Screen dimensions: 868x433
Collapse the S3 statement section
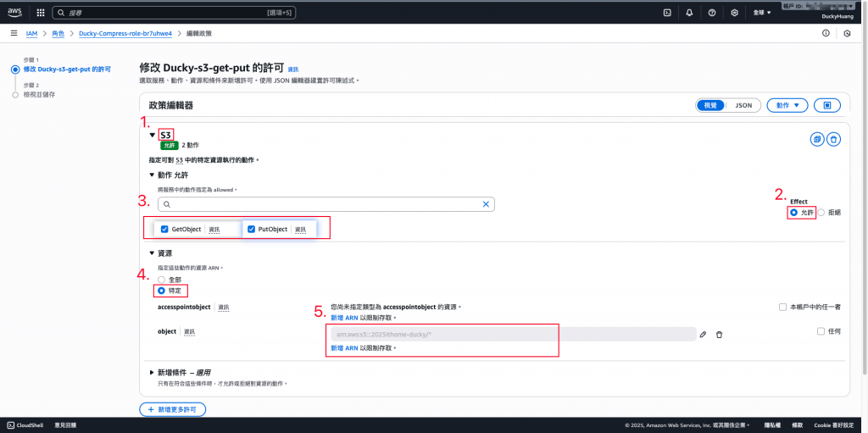[x=153, y=135]
